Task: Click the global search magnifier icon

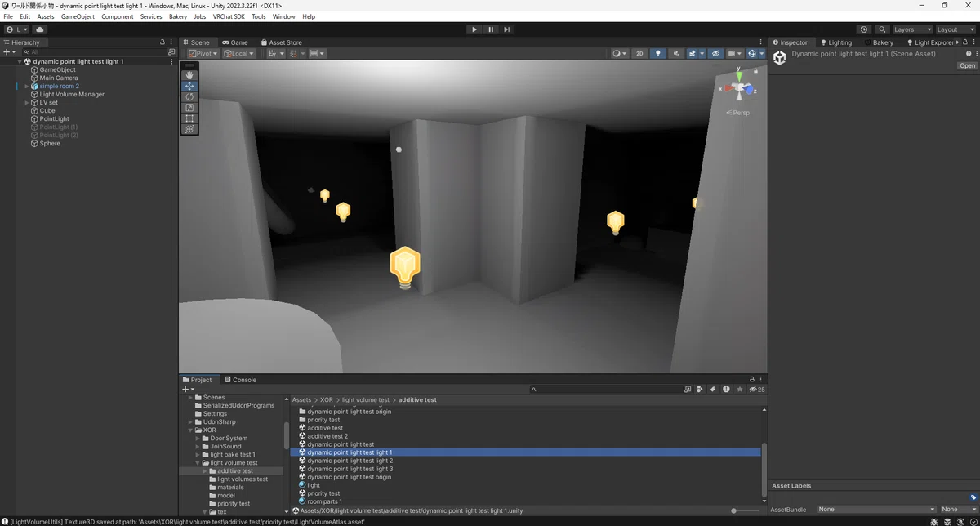Action: 882,29
